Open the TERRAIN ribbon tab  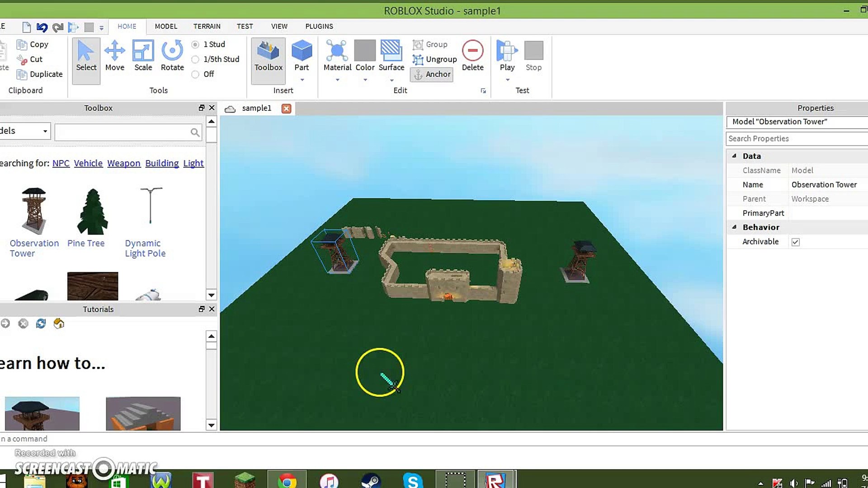[207, 26]
